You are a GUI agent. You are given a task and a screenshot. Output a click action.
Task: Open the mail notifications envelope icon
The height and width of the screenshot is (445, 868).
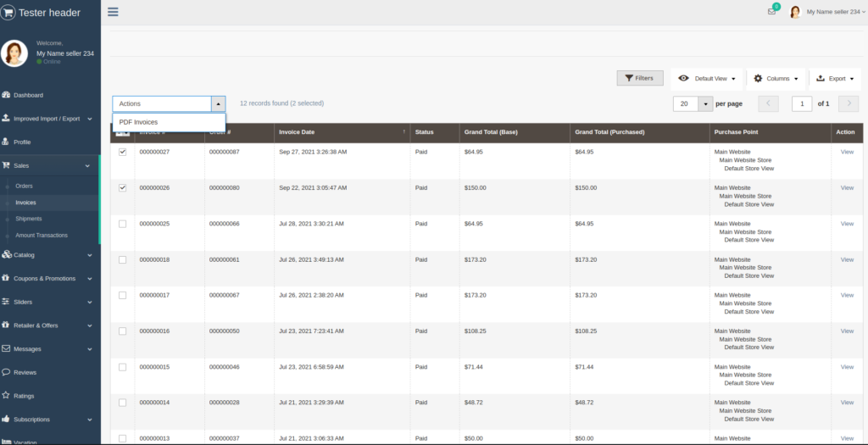(771, 12)
